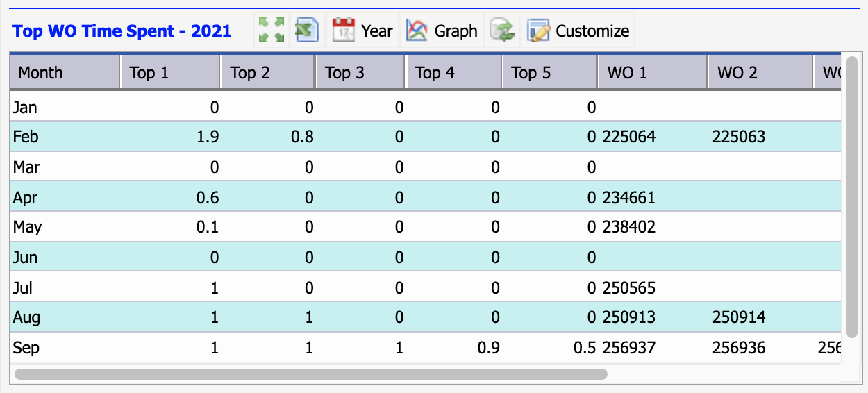Select the Sep row label

pyautogui.click(x=26, y=348)
